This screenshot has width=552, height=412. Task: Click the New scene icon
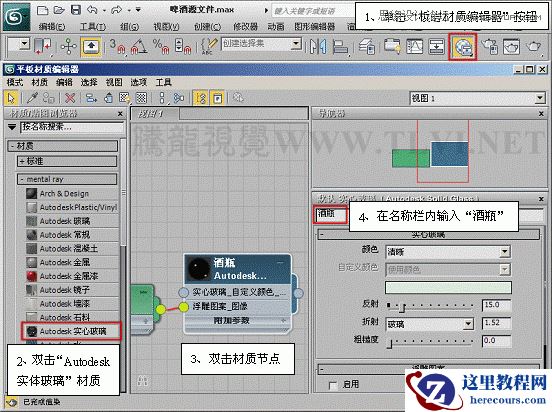tap(43, 10)
